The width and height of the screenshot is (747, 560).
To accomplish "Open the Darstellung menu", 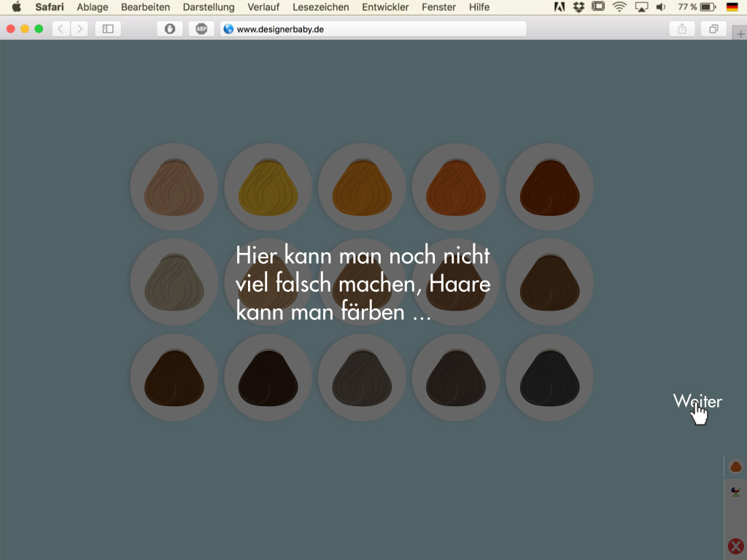I will (x=209, y=7).
